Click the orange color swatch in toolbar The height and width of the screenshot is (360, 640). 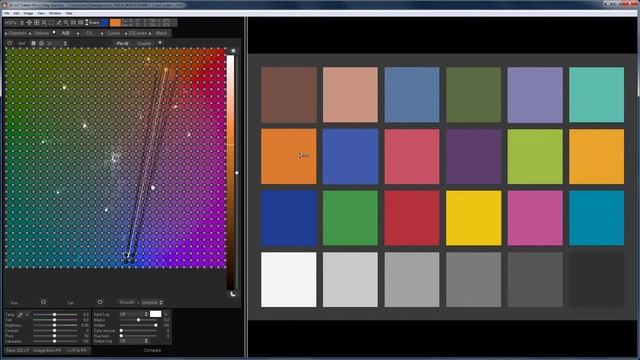[x=116, y=23]
